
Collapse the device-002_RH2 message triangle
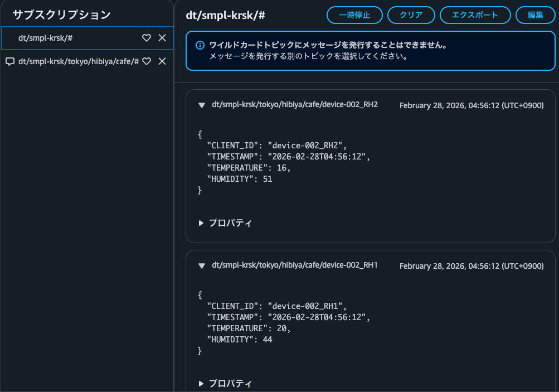(202, 105)
